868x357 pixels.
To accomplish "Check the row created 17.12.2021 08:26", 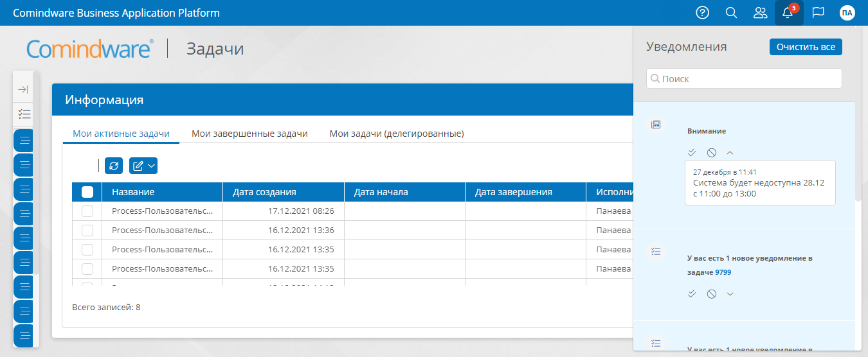I will click(x=87, y=211).
